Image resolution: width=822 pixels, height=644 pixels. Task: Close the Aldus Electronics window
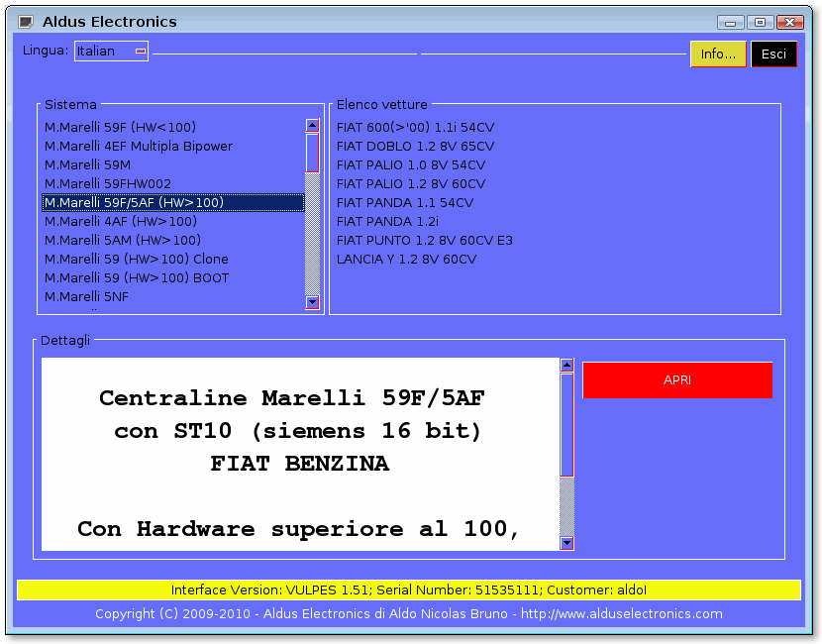pyautogui.click(x=790, y=22)
